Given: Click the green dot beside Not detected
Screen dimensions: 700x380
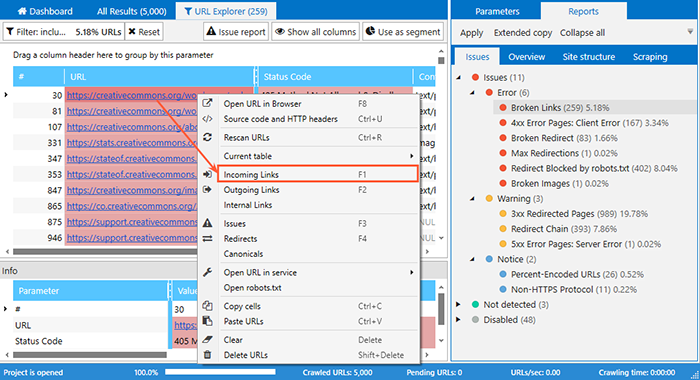Looking at the screenshot, I should (x=475, y=305).
